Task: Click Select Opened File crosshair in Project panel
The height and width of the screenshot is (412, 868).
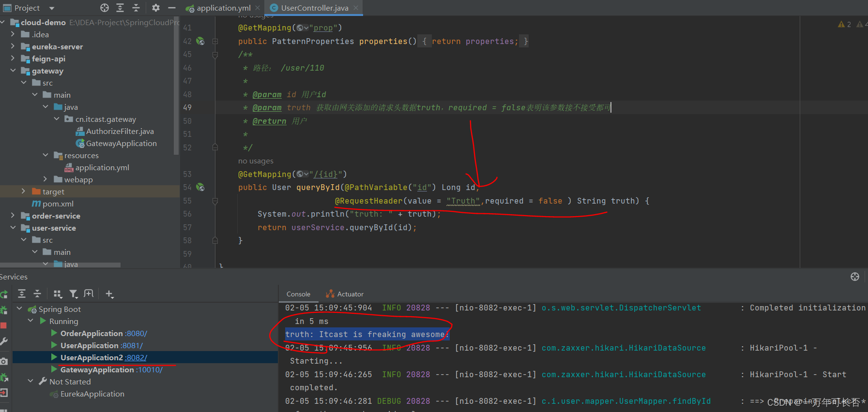Action: [x=105, y=8]
